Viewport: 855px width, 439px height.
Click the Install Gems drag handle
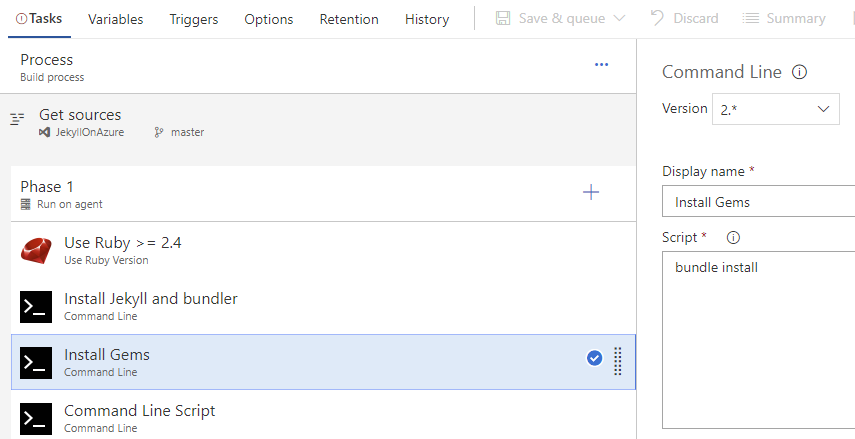point(618,361)
